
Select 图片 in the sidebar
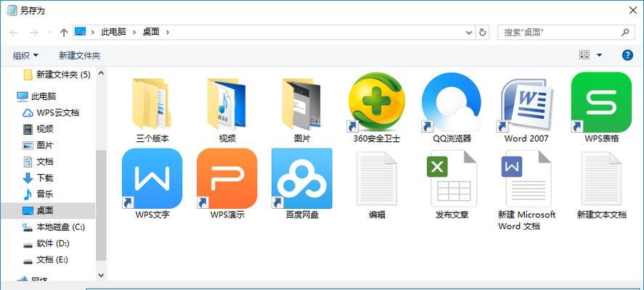pyautogui.click(x=38, y=145)
